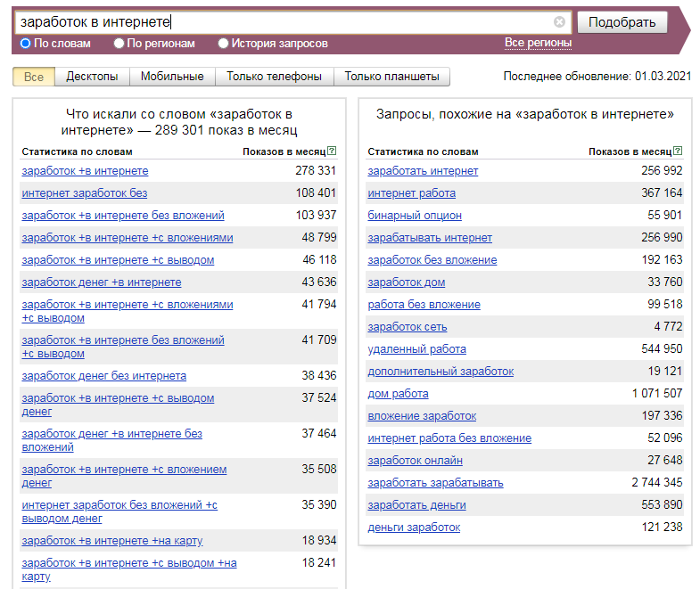Viewport: 700px width, 589px height.
Task: Open link 'заработок +в интернете +с выводом' 46 118
Action: tap(118, 260)
